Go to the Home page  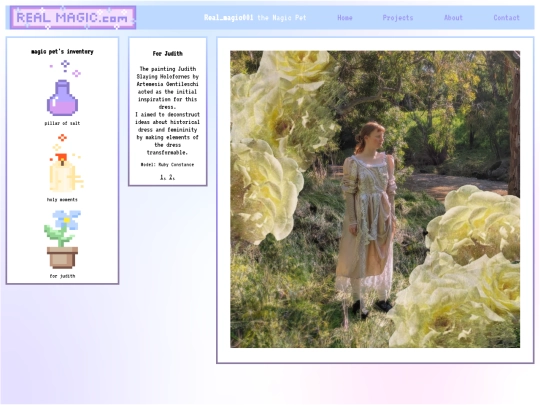pyautogui.click(x=345, y=18)
